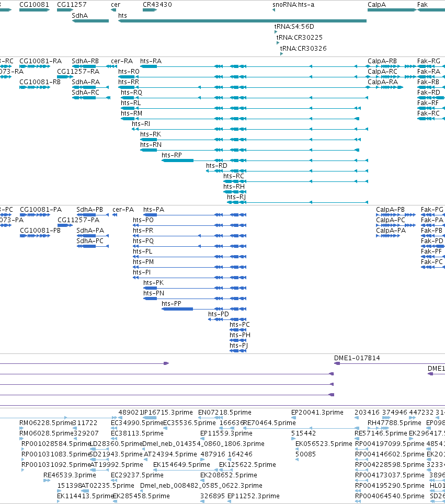Click protein CG10081-PB label
The height and width of the screenshot is (504, 445).
(40, 231)
